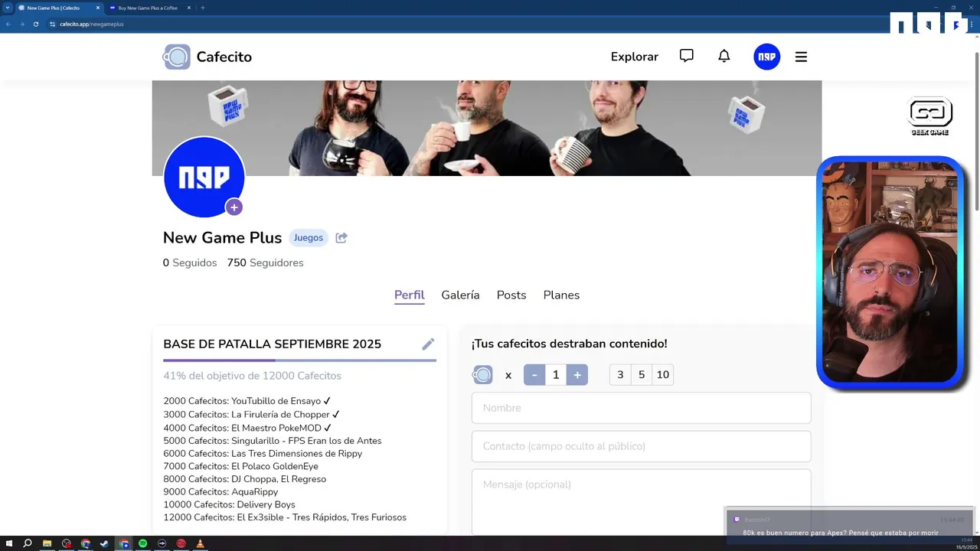Image resolution: width=980 pixels, height=551 pixels.
Task: Open the NGP account avatar in header
Action: pyautogui.click(x=767, y=57)
